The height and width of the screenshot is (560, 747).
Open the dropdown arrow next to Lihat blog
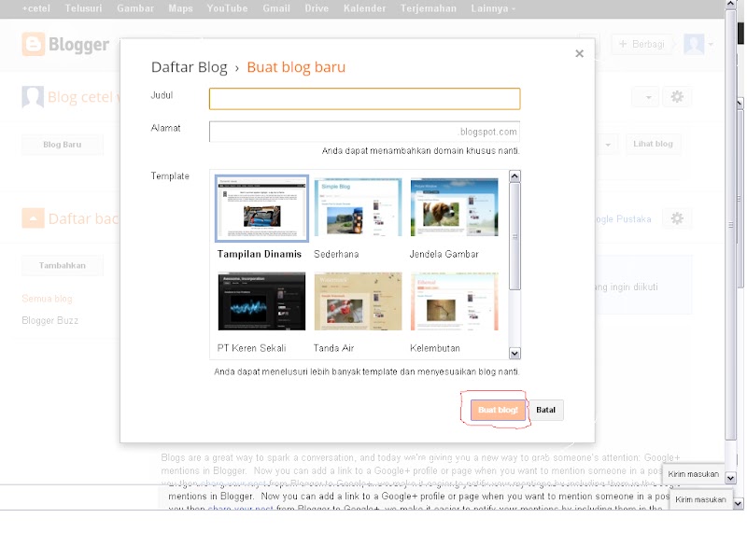pyautogui.click(x=608, y=145)
